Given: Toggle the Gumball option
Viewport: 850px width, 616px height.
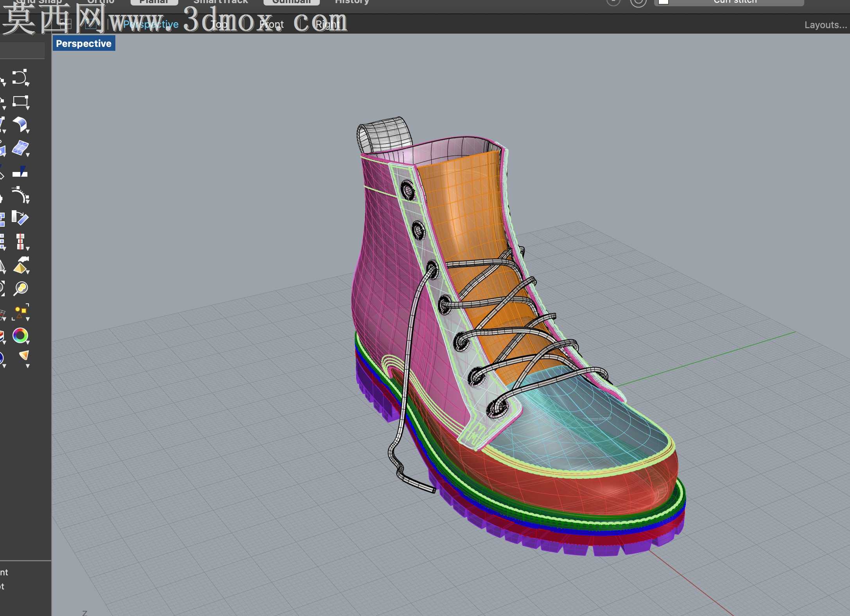Looking at the screenshot, I should 292,2.
